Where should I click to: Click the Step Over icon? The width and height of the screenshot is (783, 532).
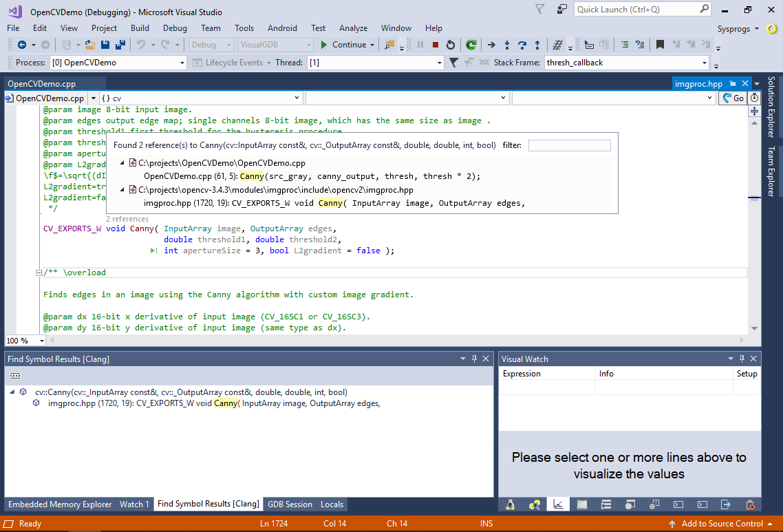point(522,45)
